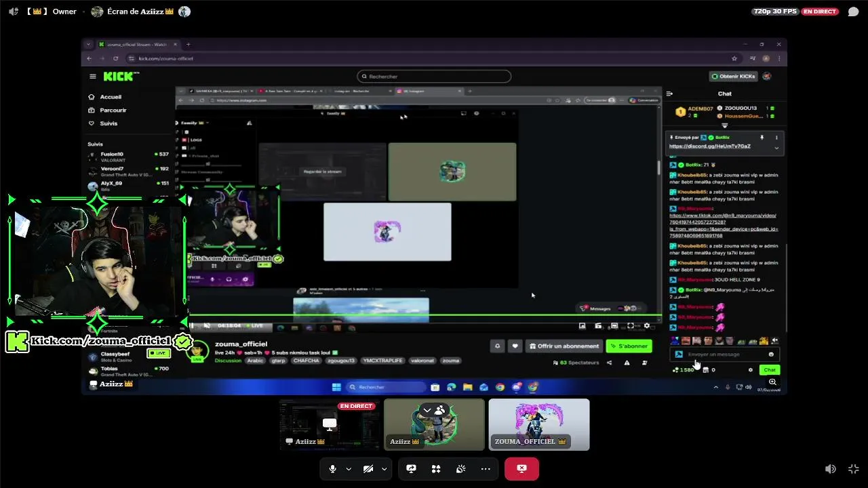This screenshot has width=868, height=488.
Task: Open a new browser tab with plus
Action: coord(188,44)
